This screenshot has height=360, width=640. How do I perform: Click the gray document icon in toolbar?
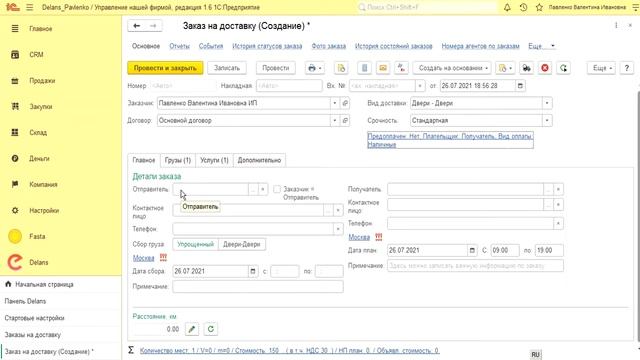coord(364,68)
